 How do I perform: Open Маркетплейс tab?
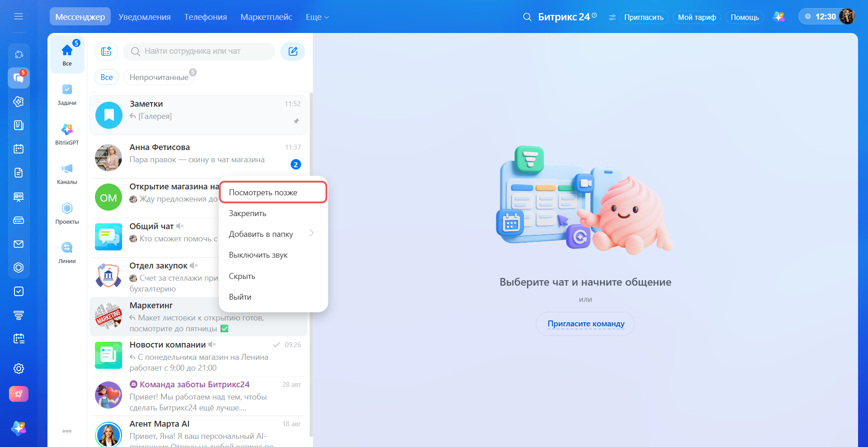tap(266, 17)
